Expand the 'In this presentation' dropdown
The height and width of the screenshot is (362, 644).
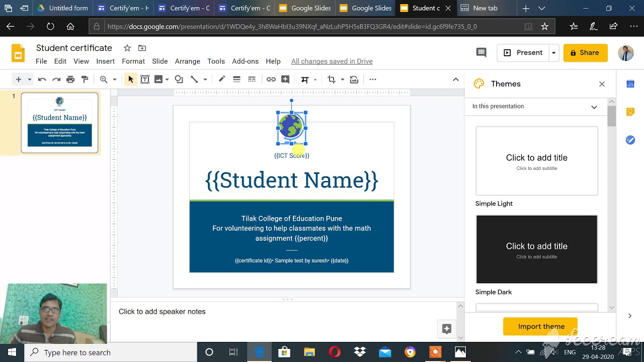point(594,107)
